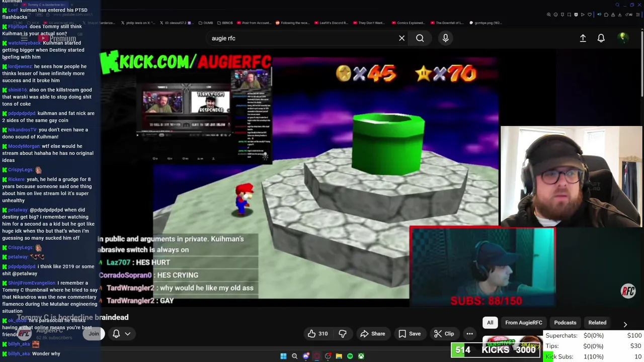Select the 'All' filter chip
This screenshot has height=362, width=644.
[490, 323]
